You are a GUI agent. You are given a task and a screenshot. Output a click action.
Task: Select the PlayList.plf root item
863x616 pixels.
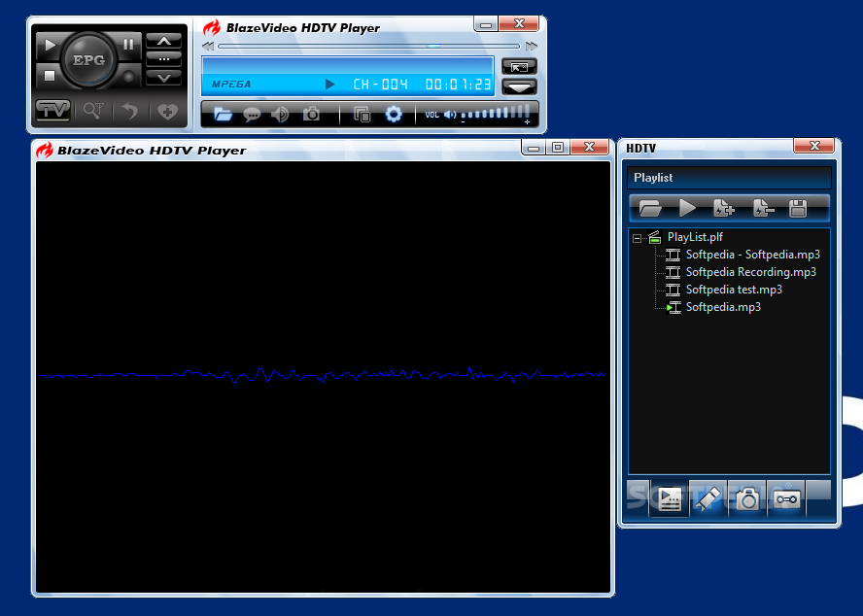coord(695,237)
